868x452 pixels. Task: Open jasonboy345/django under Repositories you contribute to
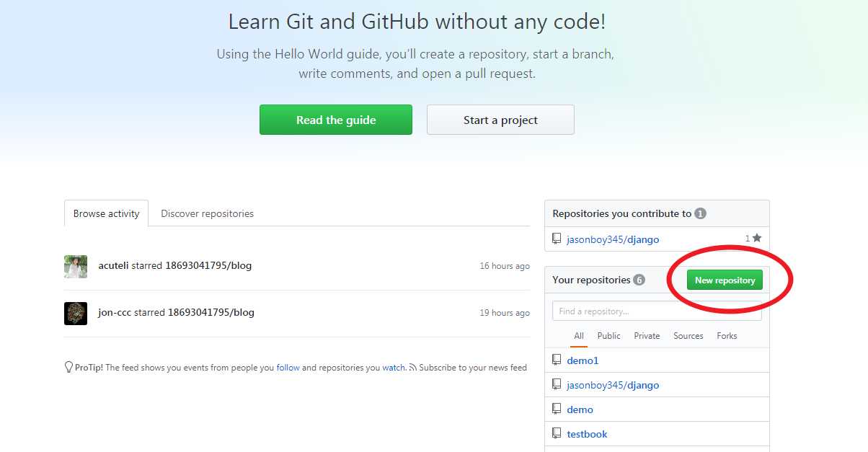(613, 239)
